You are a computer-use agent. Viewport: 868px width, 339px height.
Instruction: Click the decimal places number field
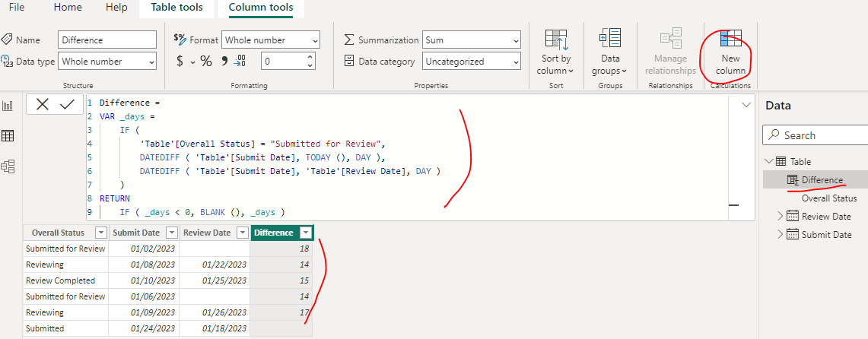(x=281, y=62)
